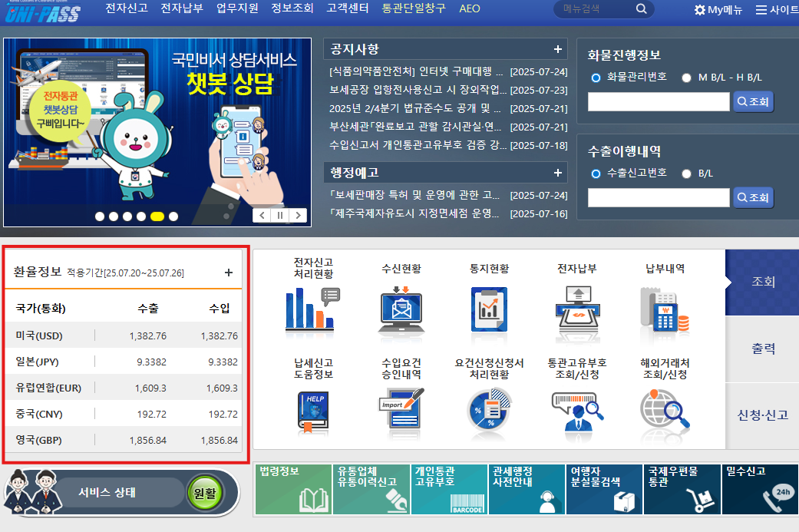Open the 보세판매장 특허 및 운영 notice
Screen dimensions: 799x532
pos(414,195)
